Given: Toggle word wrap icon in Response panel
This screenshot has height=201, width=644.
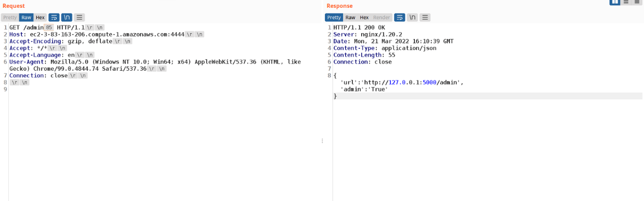Looking at the screenshot, I should click(x=399, y=17).
